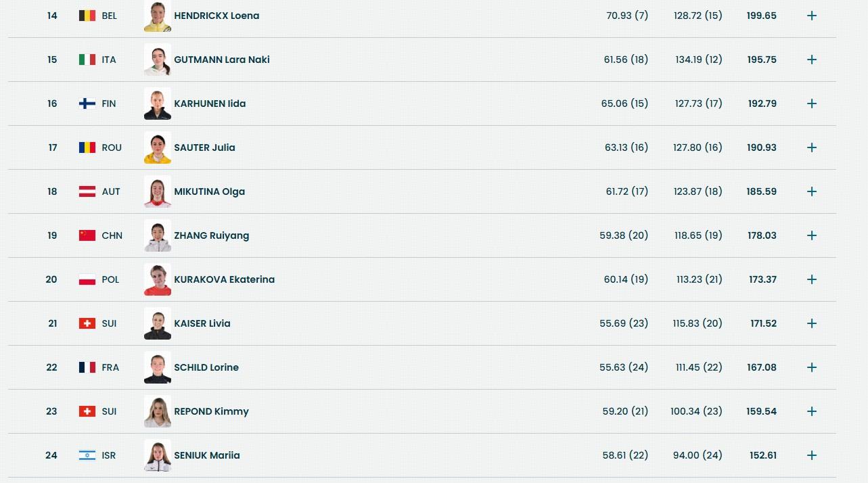Open KAISER Livia athlete name link
This screenshot has height=483, width=868.
point(202,323)
